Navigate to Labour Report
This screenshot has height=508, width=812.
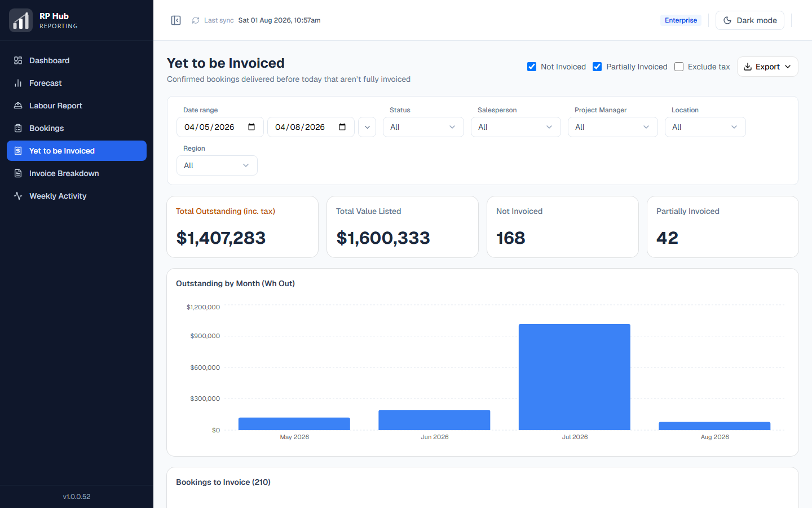[x=77, y=106]
